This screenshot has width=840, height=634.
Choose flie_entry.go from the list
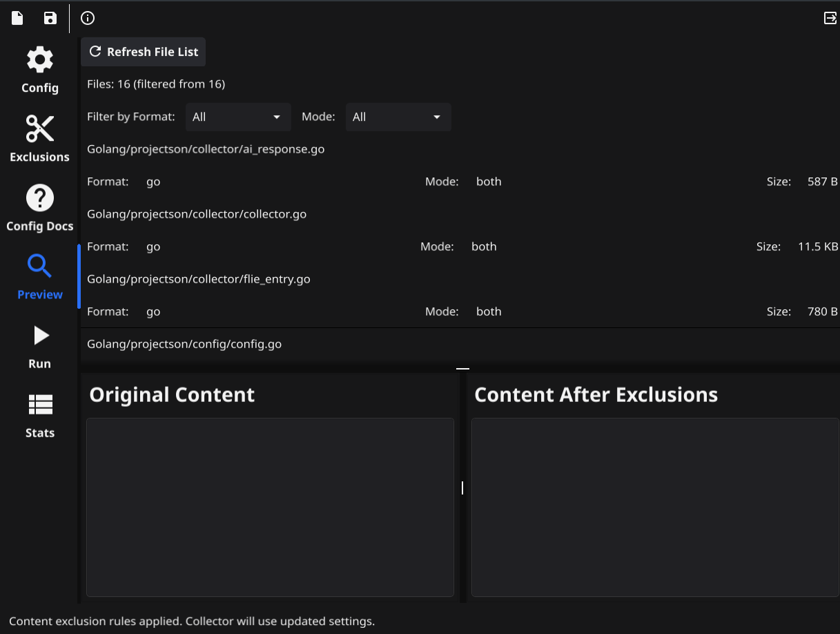point(199,279)
